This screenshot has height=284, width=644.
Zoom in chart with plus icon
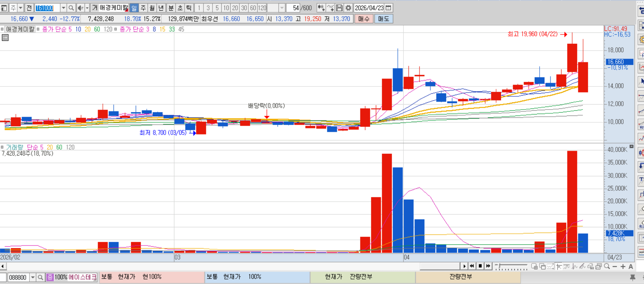(x=623, y=267)
